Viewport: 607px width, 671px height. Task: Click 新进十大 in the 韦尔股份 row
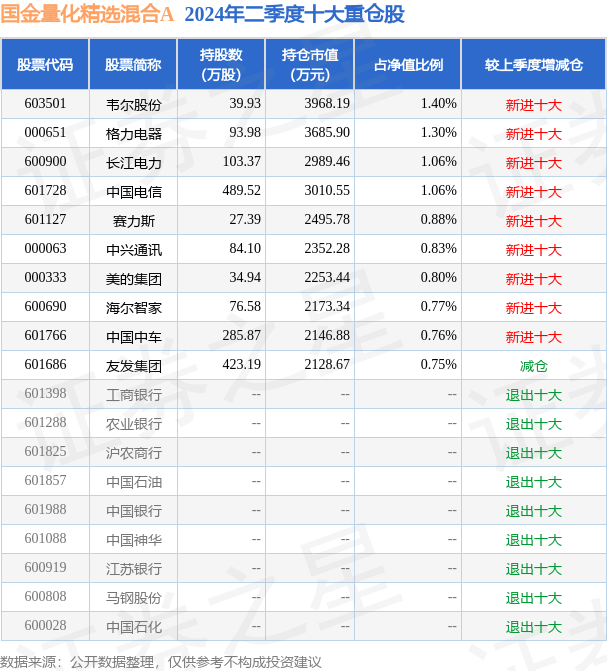tap(533, 105)
